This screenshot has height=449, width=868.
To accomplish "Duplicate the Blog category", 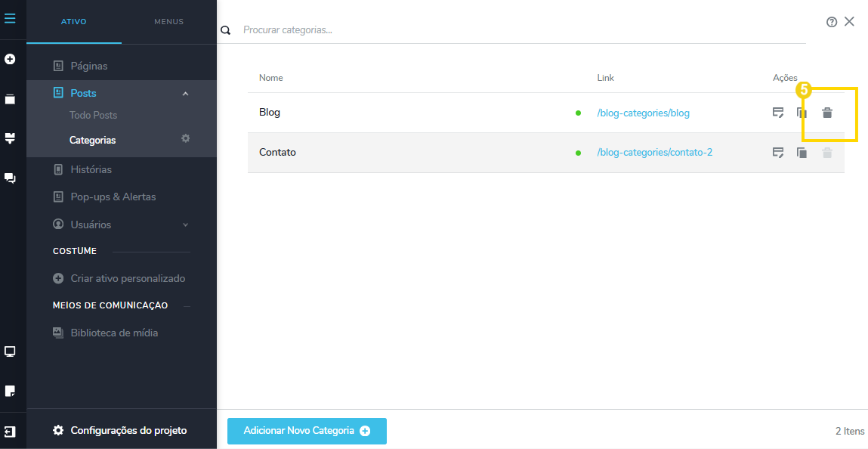I will 802,113.
